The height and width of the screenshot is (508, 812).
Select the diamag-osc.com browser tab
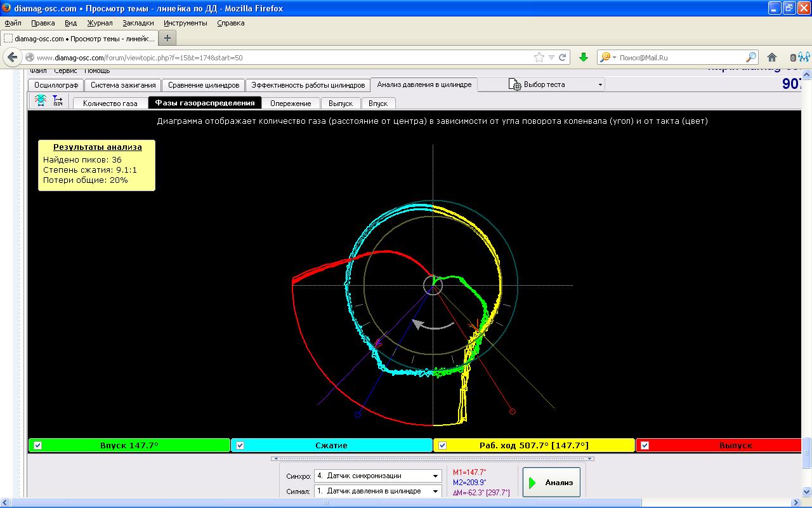(x=79, y=38)
